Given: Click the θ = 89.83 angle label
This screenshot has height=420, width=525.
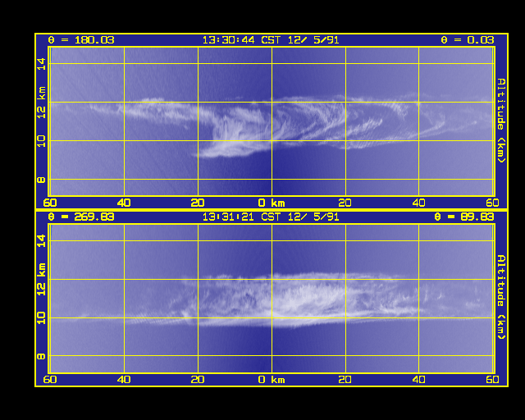Looking at the screenshot, I should (464, 217).
